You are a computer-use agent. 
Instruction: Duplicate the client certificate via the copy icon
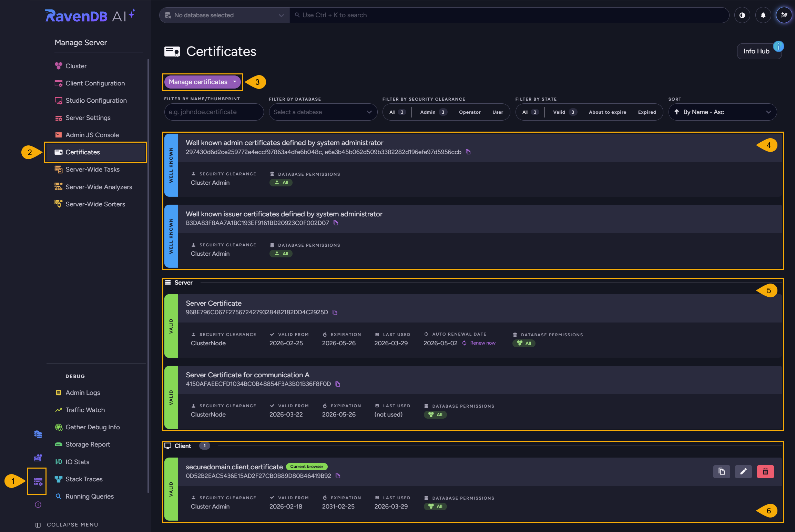pos(722,471)
